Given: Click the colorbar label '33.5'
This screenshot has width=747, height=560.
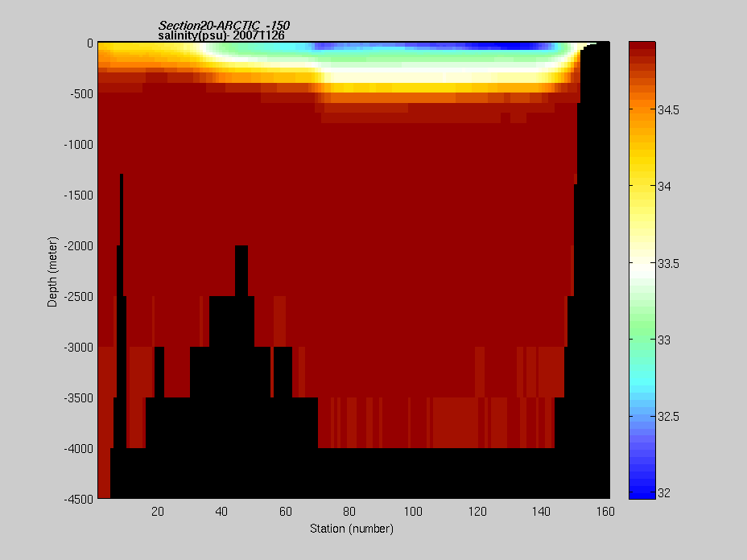Looking at the screenshot, I should [x=668, y=264].
